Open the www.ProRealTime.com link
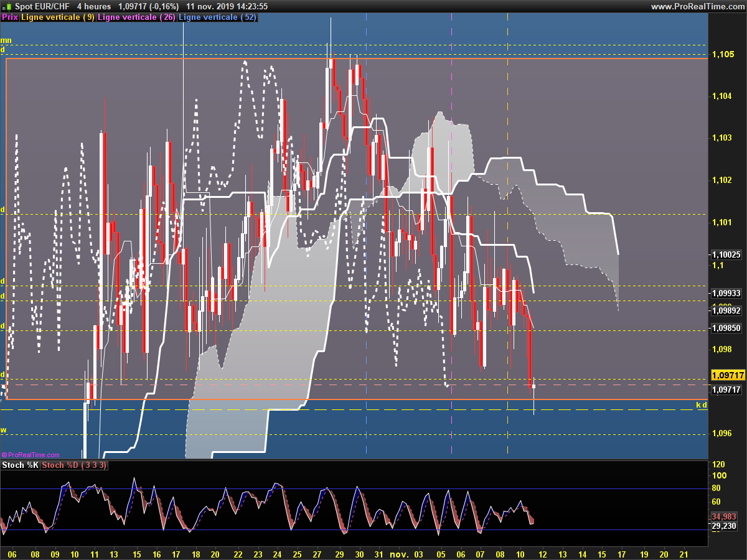Screen dimensions: 747x560 pos(697,6)
